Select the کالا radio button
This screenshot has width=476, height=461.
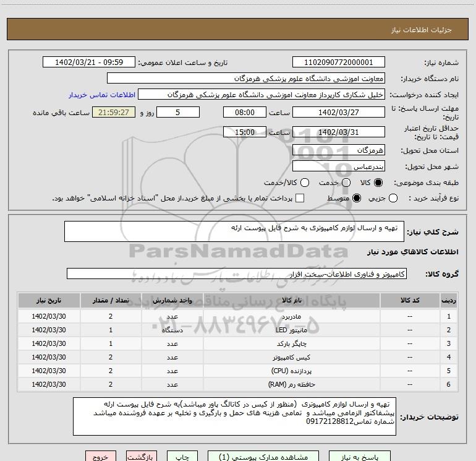[378, 183]
